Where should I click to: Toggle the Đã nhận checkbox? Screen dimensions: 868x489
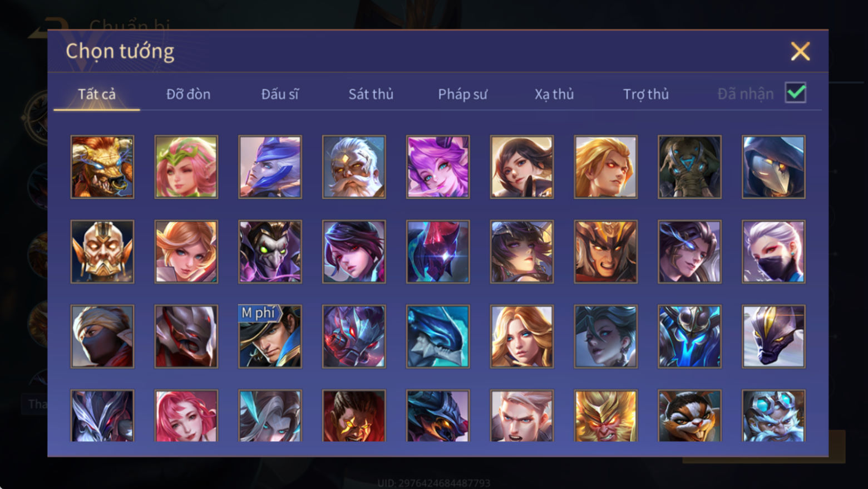click(x=795, y=92)
